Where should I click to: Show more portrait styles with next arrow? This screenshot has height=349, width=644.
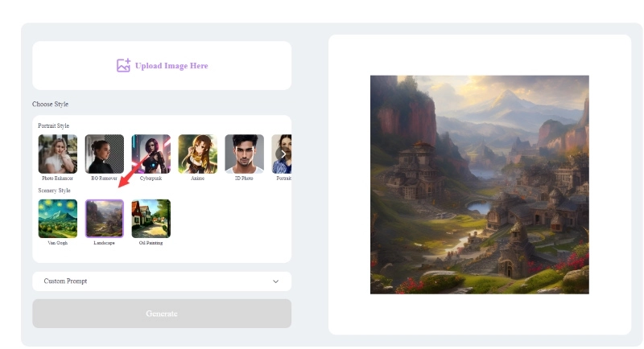pyautogui.click(x=283, y=154)
